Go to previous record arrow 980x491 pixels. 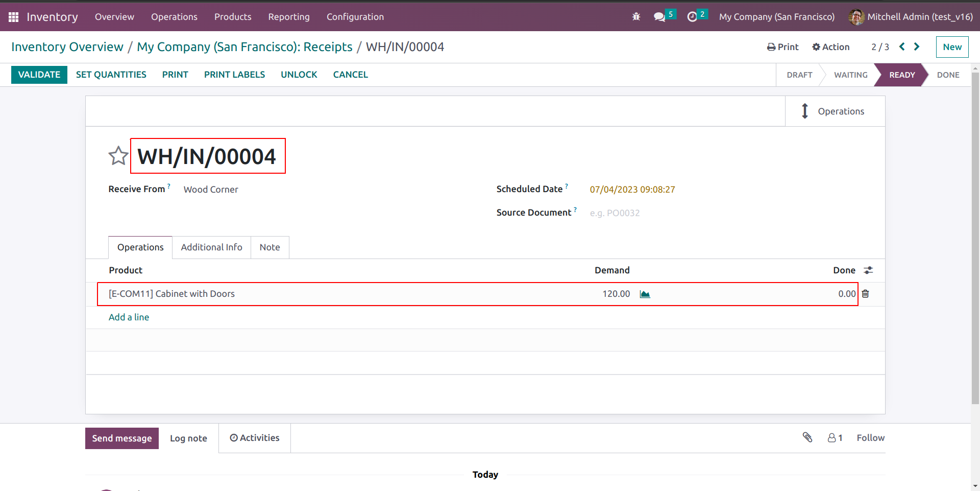[902, 46]
